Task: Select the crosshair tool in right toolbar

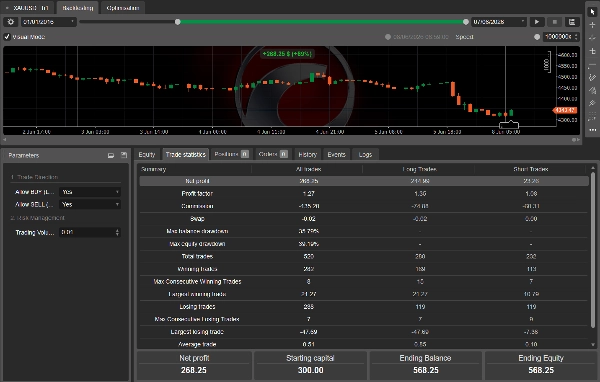Action: pos(592,25)
